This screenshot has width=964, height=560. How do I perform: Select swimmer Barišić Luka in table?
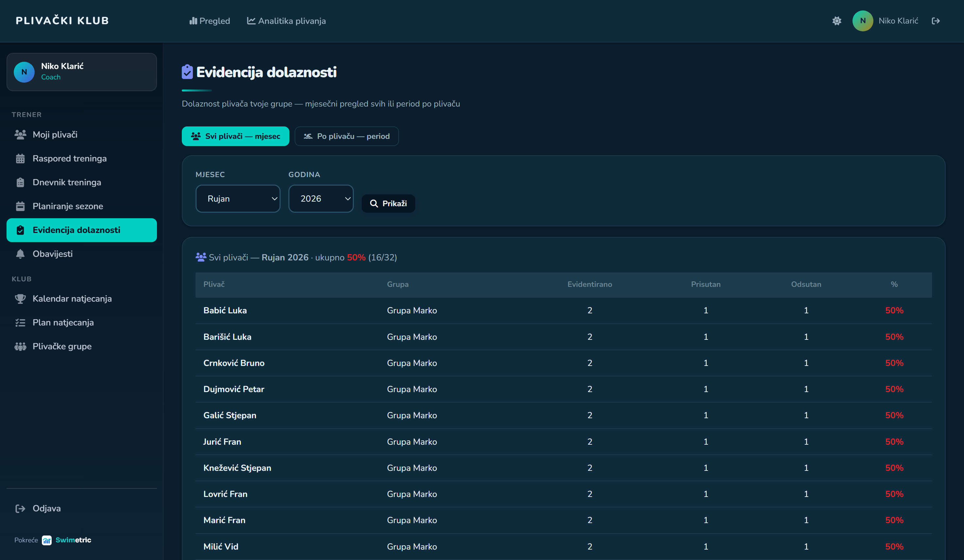pyautogui.click(x=227, y=337)
